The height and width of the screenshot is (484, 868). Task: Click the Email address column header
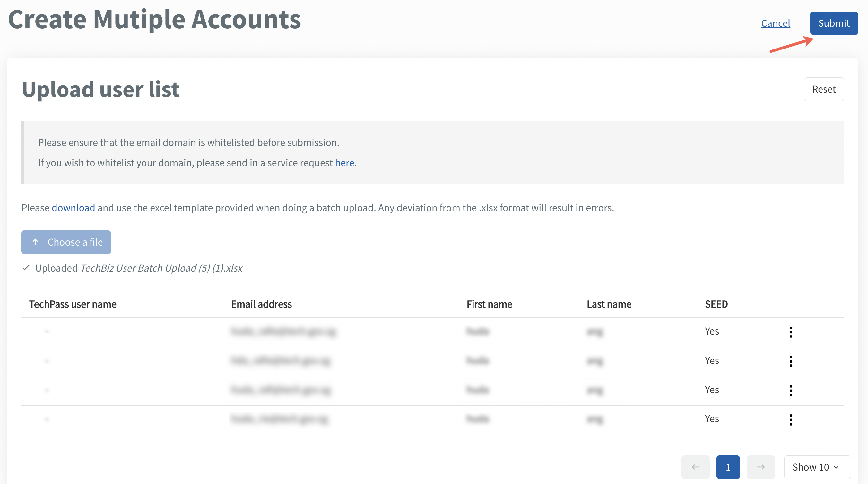(261, 304)
